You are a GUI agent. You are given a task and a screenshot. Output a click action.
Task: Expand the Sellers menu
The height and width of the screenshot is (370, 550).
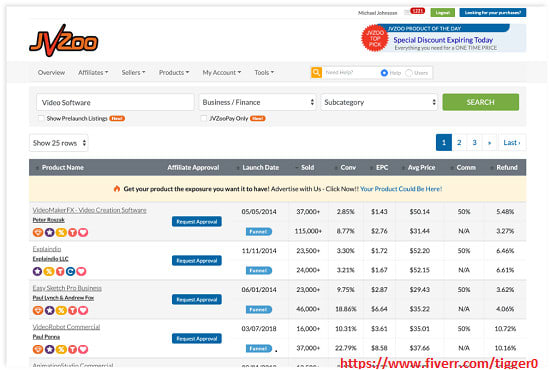[133, 73]
